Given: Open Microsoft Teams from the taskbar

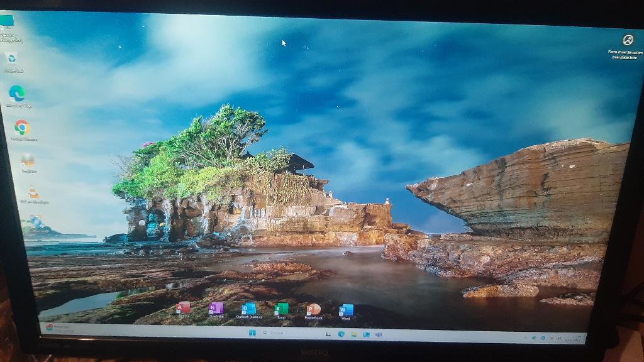Looking at the screenshot, I should pos(379,334).
